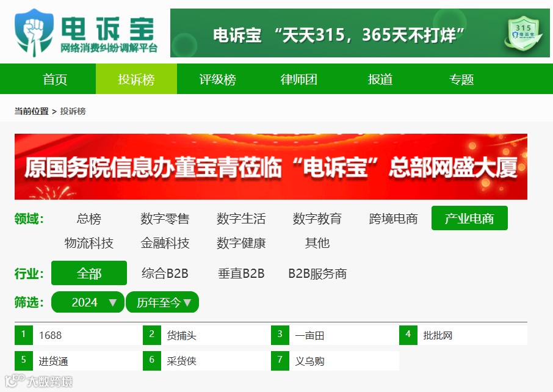Screen dimensions: 553x392
Task: Select the 总榜 domain filter
Action: click(x=89, y=219)
